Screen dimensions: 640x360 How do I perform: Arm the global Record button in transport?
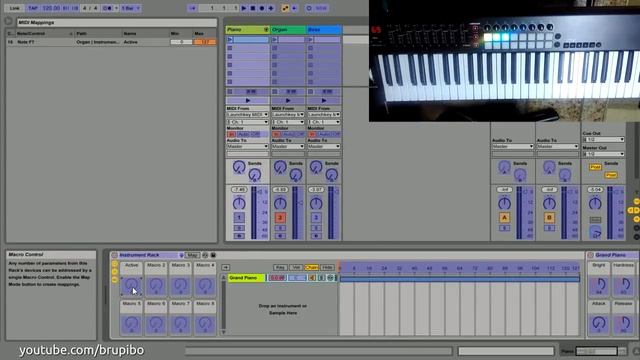point(262,8)
